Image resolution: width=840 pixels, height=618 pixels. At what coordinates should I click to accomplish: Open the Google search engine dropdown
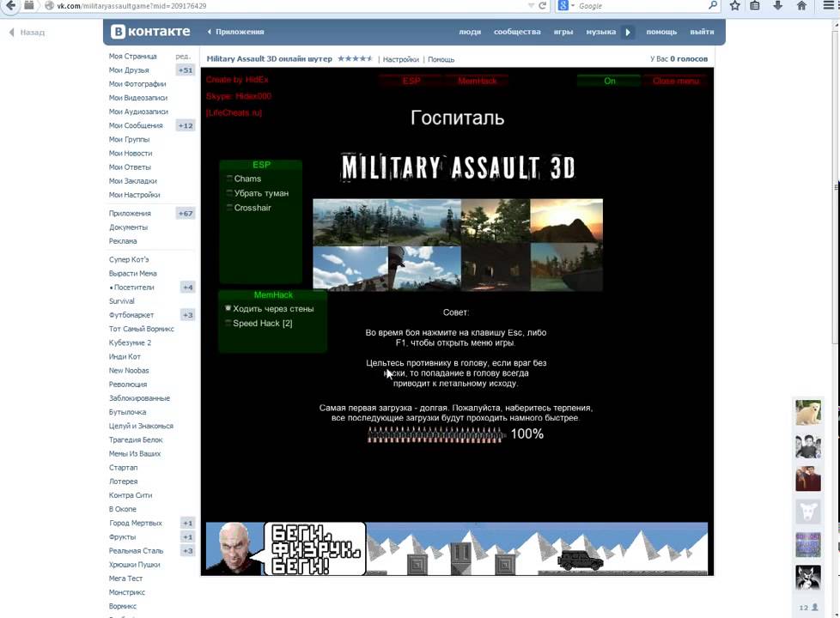pyautogui.click(x=566, y=5)
